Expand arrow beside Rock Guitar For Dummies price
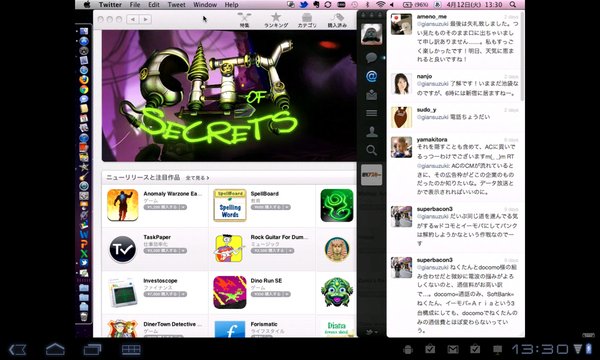This screenshot has height=360, width=600. pyautogui.click(x=290, y=251)
